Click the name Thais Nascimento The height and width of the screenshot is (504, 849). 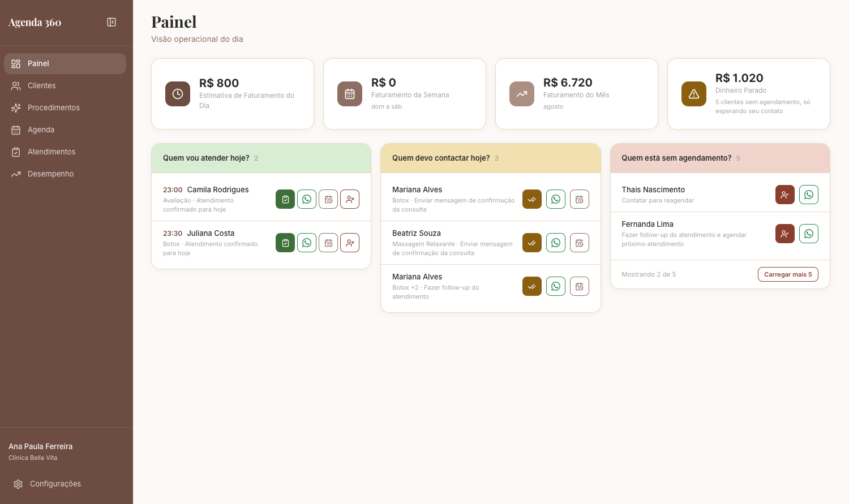click(653, 189)
